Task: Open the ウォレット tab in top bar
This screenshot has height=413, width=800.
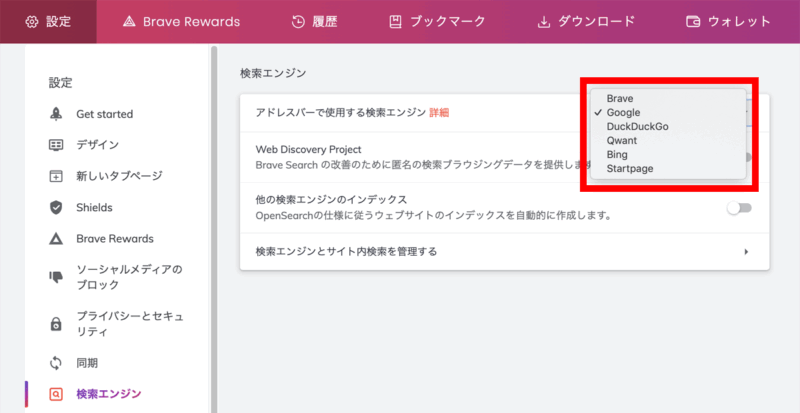Action: tap(728, 21)
